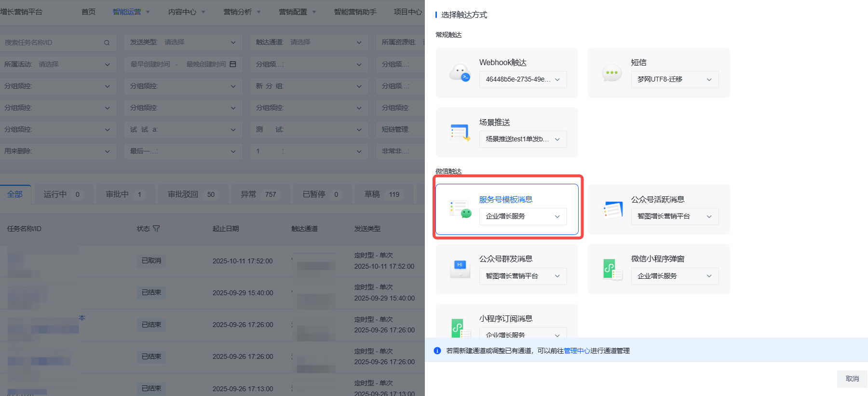Open the 微信小程序弹窗 dropdown 企业增长服务
The width and height of the screenshot is (868, 396).
[x=675, y=276]
